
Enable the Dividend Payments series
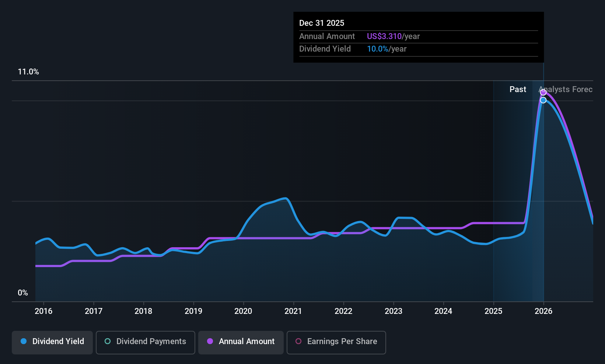(146, 342)
